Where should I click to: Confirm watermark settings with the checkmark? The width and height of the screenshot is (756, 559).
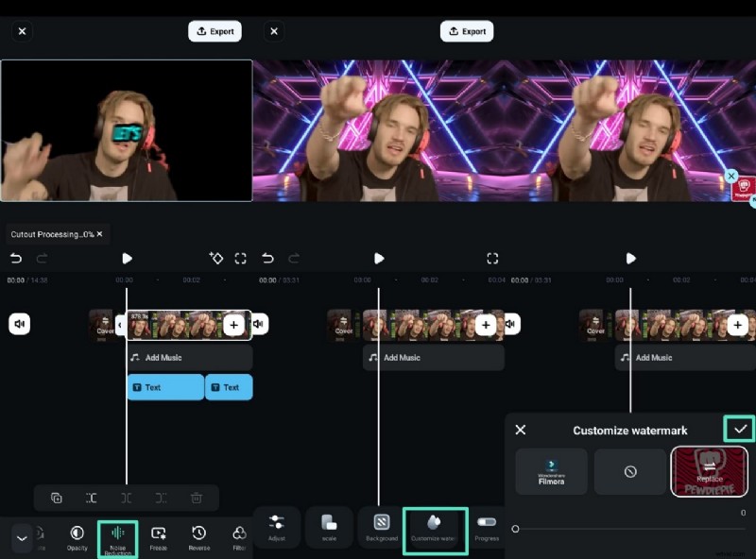(x=740, y=430)
